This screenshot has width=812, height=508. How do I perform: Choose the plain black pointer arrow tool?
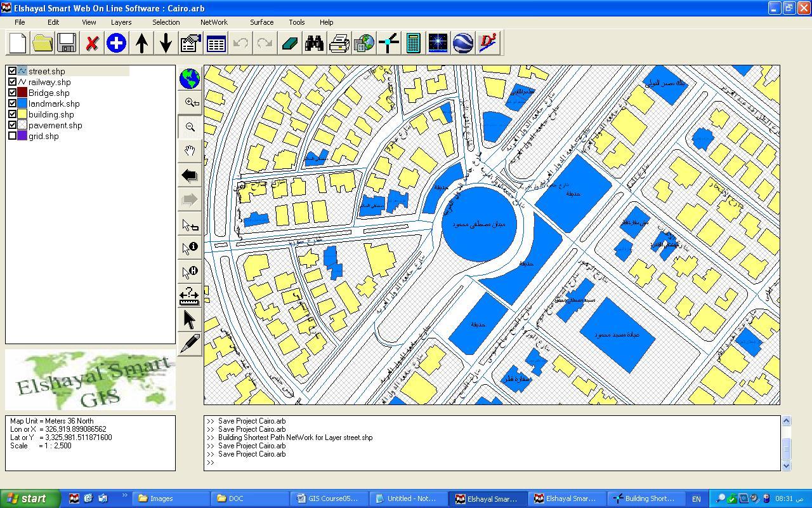tap(190, 320)
